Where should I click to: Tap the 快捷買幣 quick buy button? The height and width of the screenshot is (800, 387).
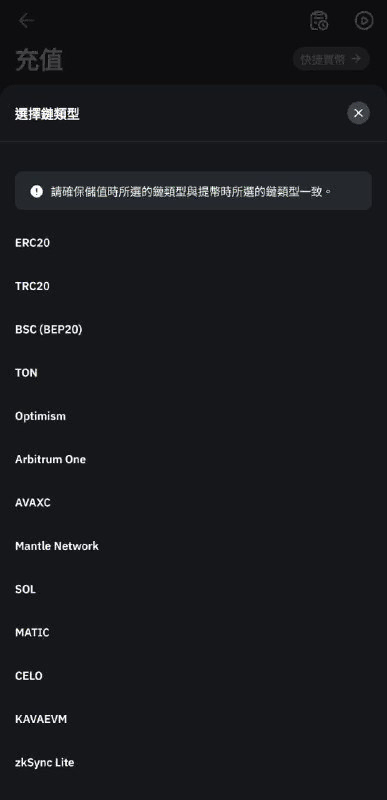(x=331, y=59)
